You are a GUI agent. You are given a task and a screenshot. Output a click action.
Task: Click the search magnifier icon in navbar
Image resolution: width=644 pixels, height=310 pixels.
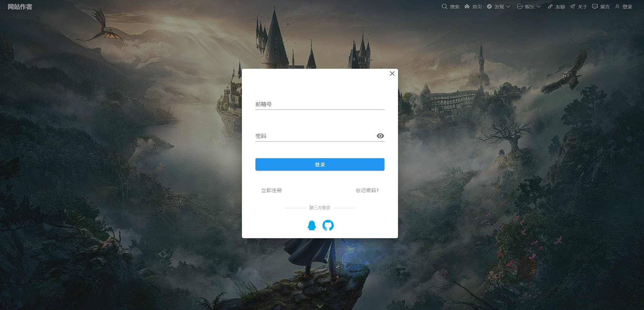click(x=444, y=6)
